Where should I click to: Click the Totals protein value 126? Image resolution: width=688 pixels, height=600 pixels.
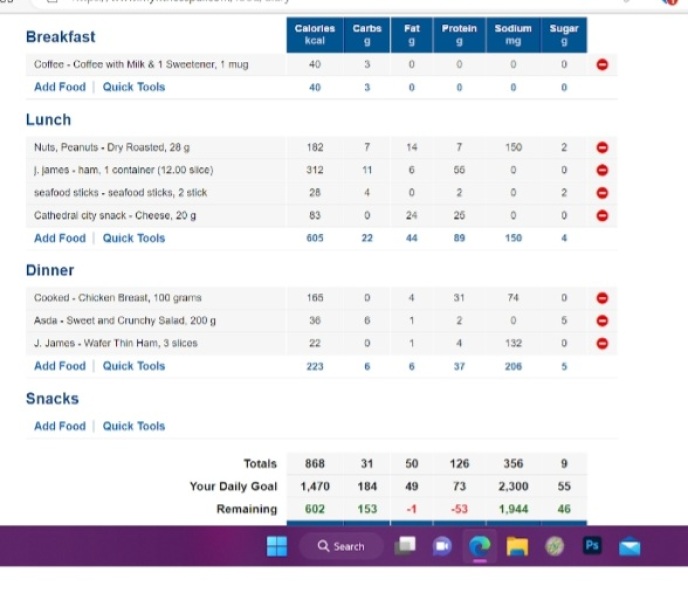tap(459, 464)
